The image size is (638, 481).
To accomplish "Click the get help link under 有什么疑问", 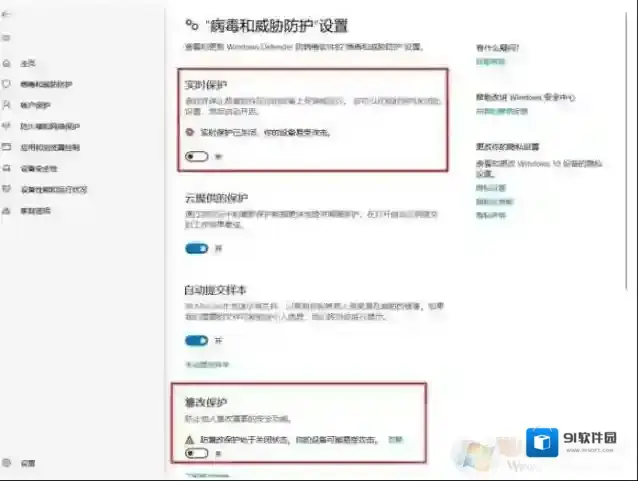I will tap(490, 62).
